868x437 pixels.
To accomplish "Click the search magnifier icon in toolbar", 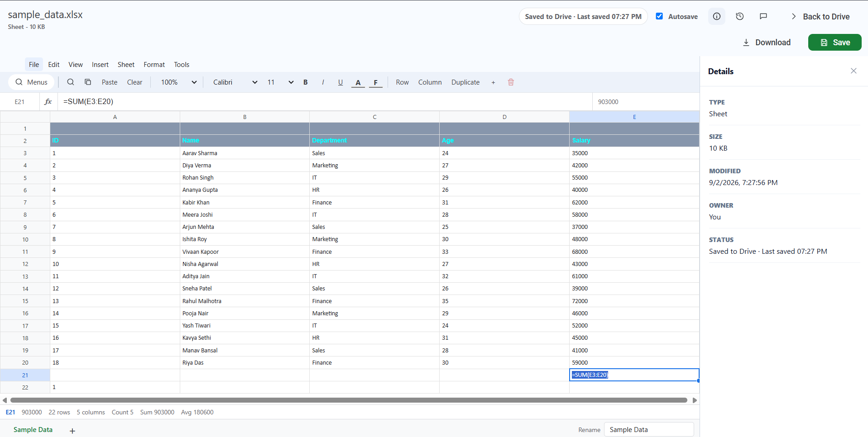I will (x=71, y=82).
